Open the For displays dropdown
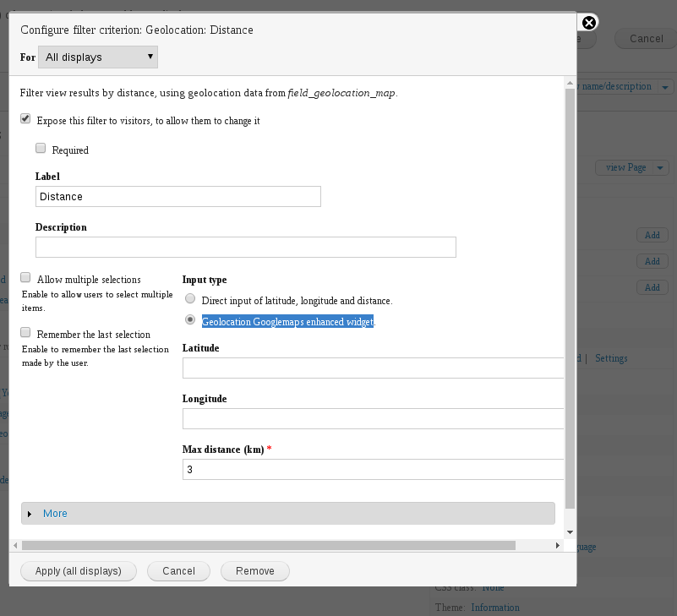677x616 pixels. [98, 57]
